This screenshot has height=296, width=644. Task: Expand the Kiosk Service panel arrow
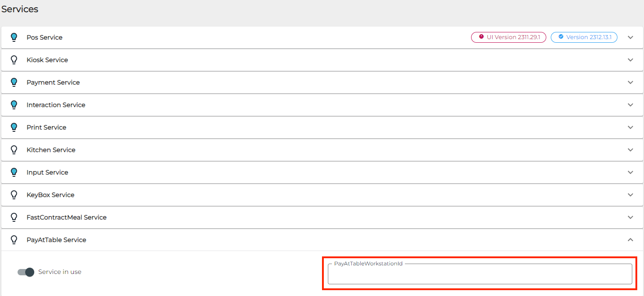pos(630,60)
